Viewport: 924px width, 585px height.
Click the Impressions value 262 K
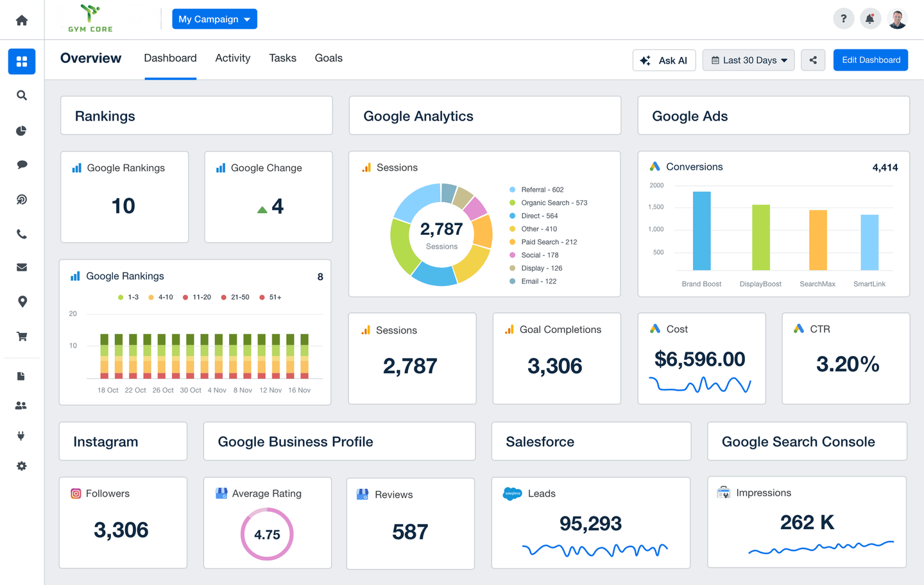pos(807,523)
